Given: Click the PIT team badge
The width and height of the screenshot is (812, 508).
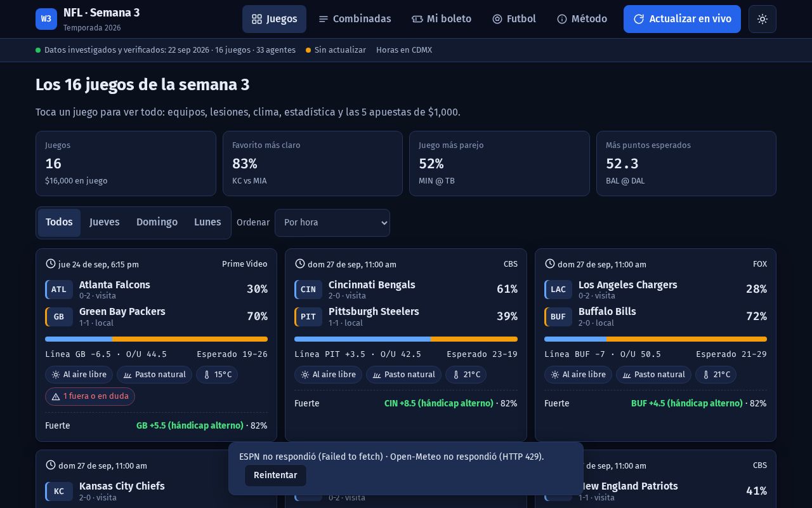Looking at the screenshot, I should pos(308,317).
